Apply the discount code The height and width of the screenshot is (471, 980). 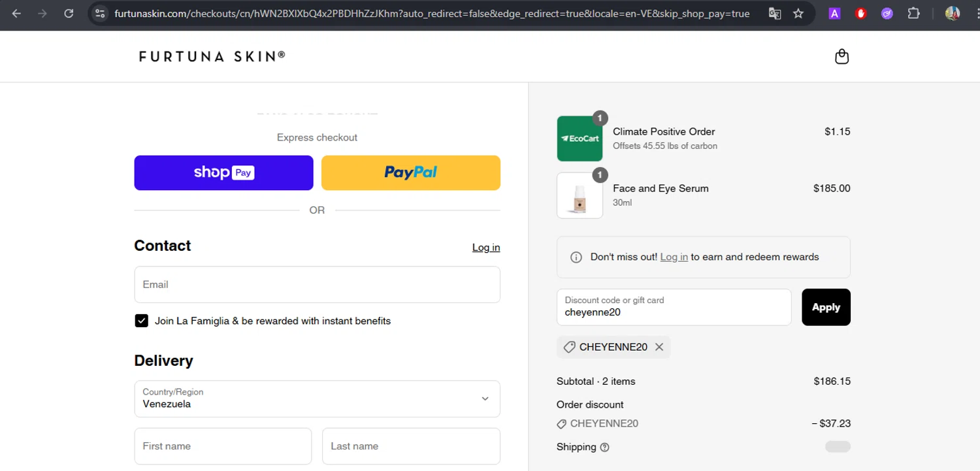point(826,307)
